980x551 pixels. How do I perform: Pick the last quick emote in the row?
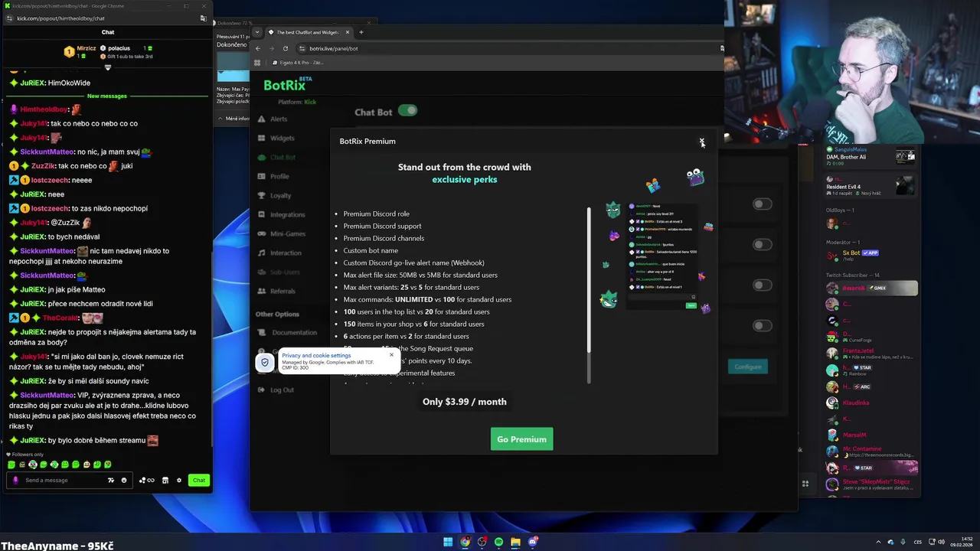[107, 465]
